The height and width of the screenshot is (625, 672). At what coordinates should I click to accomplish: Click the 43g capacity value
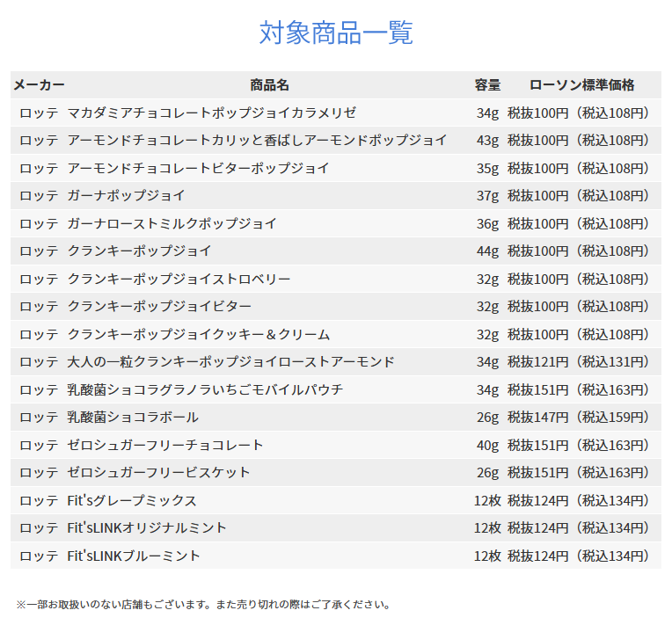487,140
